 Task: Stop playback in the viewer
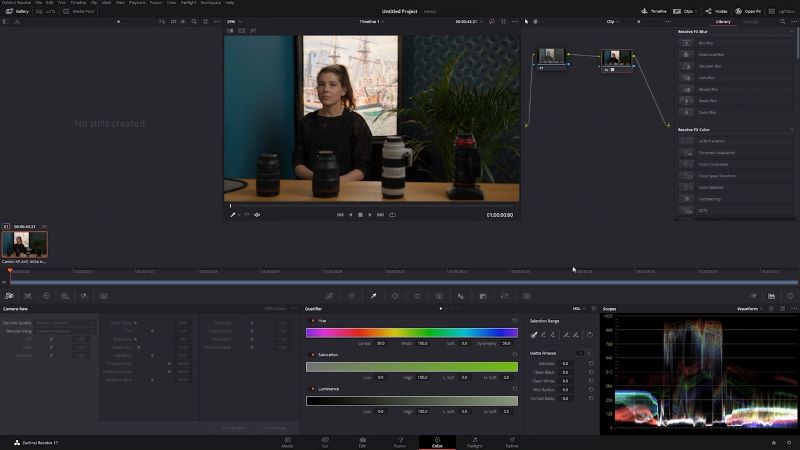click(360, 215)
